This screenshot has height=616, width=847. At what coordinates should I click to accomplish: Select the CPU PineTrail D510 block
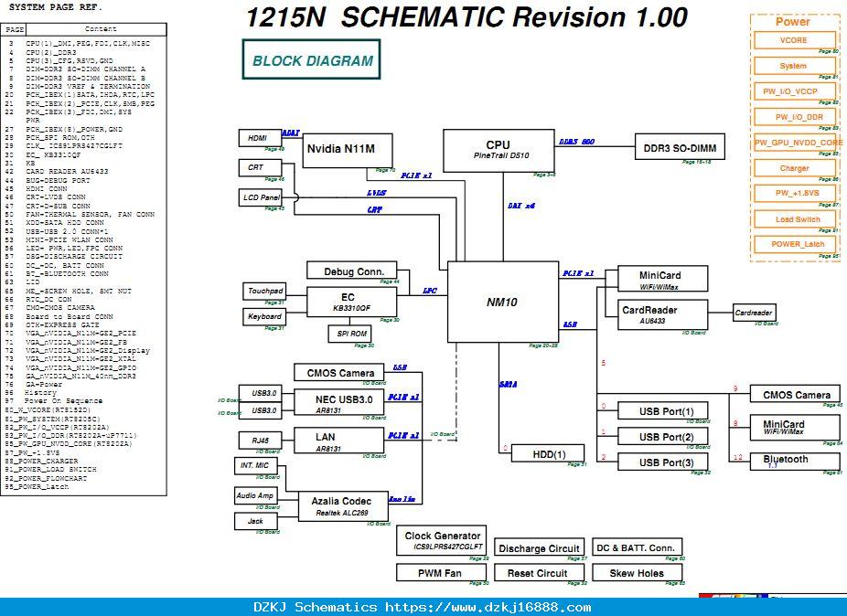pos(499,151)
